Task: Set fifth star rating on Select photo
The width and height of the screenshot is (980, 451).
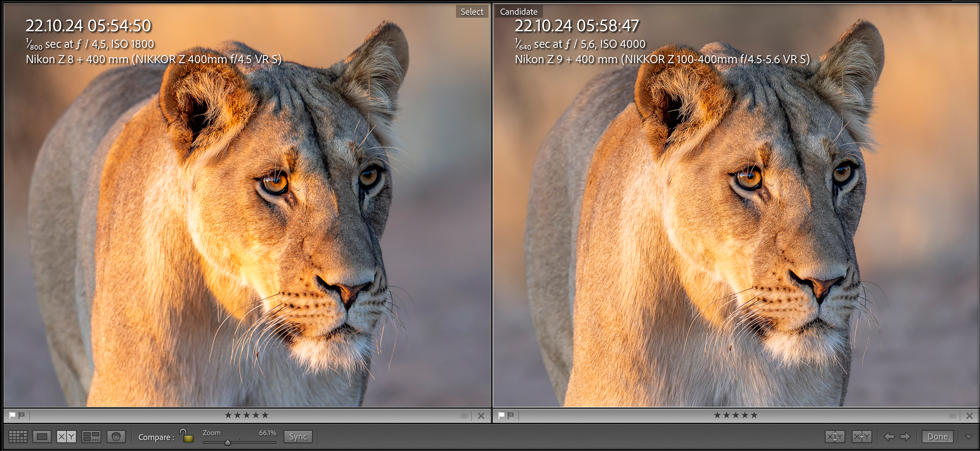Action: (x=265, y=415)
